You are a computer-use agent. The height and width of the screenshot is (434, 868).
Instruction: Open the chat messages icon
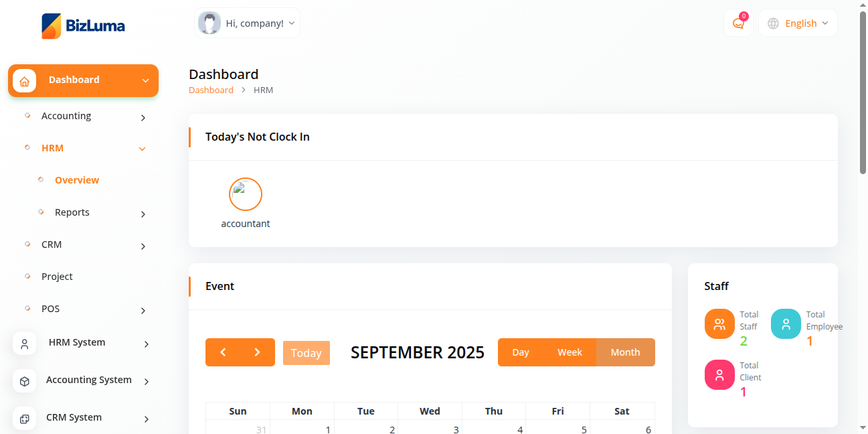pyautogui.click(x=738, y=23)
